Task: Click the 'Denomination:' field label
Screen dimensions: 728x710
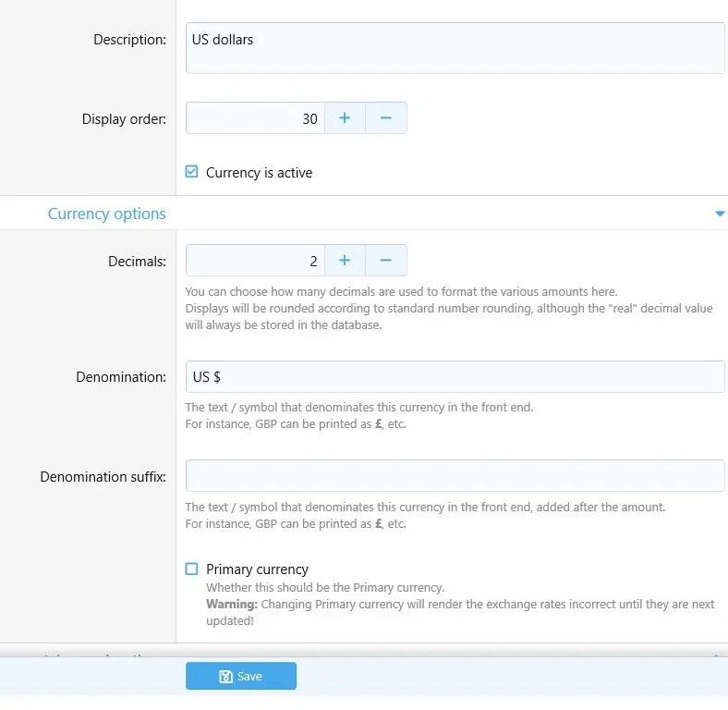Action: (x=121, y=377)
